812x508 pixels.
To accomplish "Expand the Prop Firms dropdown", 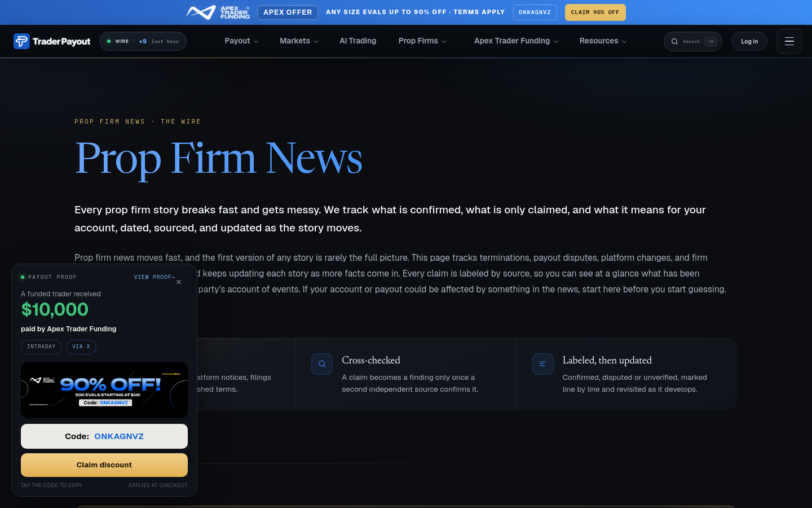I will click(422, 41).
